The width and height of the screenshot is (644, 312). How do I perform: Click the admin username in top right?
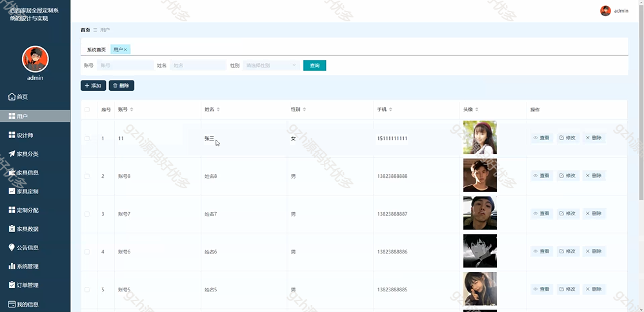coord(621,11)
